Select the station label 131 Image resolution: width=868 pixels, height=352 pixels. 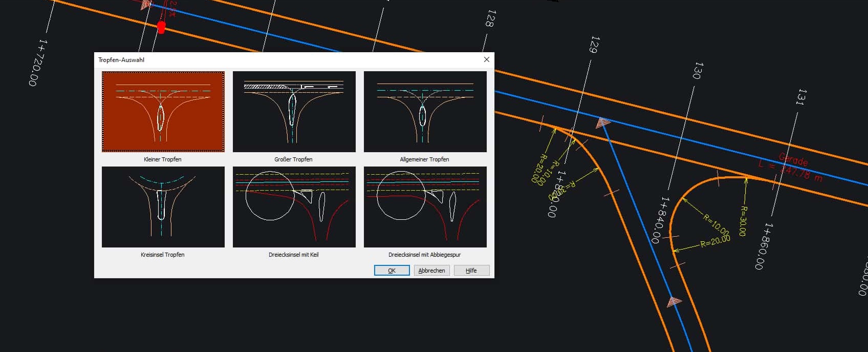tap(801, 97)
